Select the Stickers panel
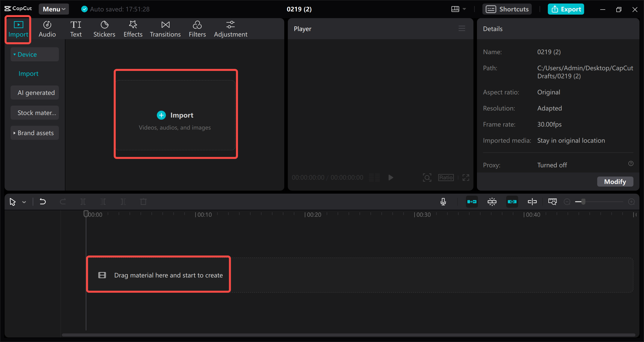Screen dimensions: 644x342 pos(104,28)
